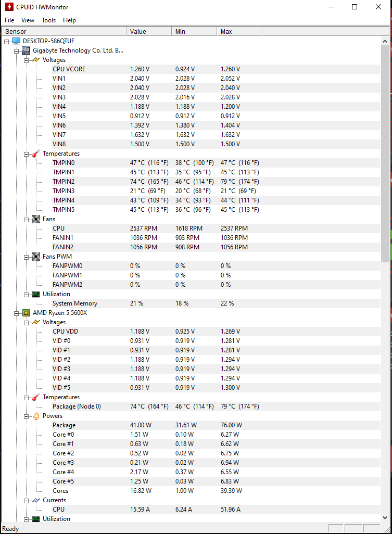Viewport: 392px width, 534px height.
Task: Collapse the Currents section
Action: point(26,501)
